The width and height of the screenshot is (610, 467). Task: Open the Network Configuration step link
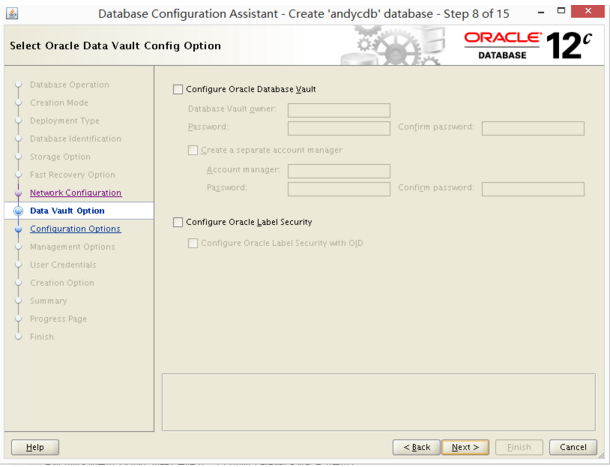[x=76, y=193]
